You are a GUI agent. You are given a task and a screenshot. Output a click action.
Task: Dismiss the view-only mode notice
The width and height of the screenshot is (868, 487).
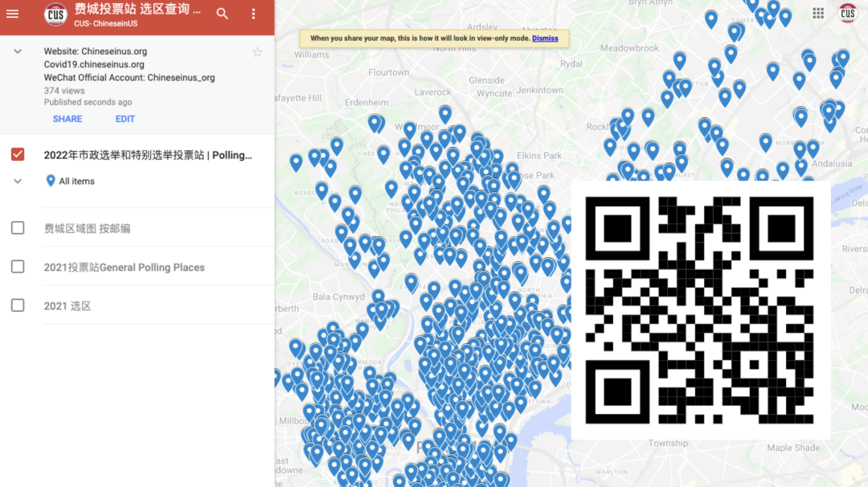(x=545, y=39)
